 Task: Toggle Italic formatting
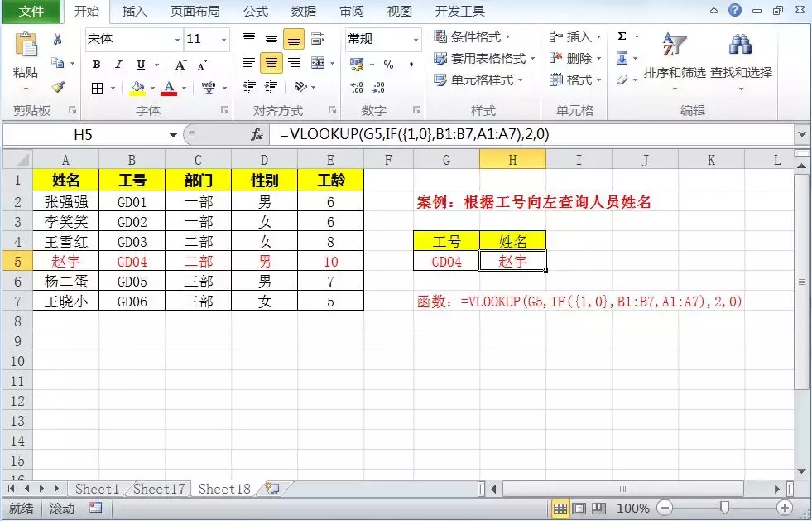118,65
